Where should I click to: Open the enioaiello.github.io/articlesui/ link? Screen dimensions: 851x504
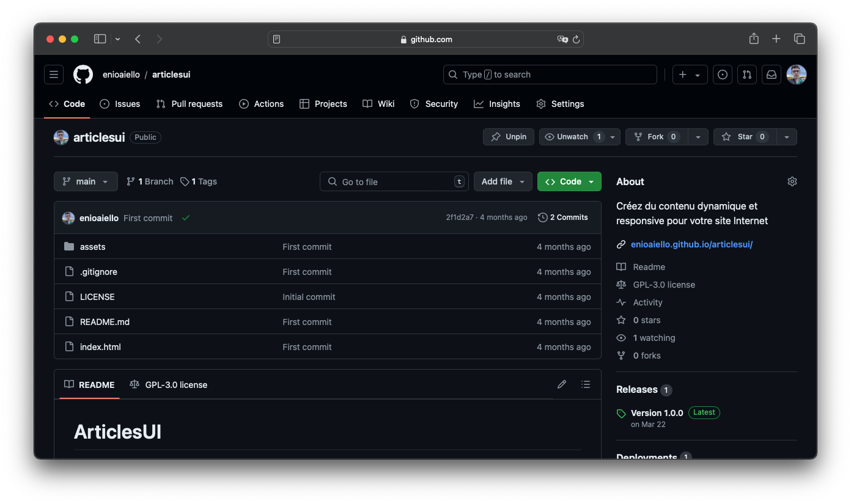[x=691, y=244]
